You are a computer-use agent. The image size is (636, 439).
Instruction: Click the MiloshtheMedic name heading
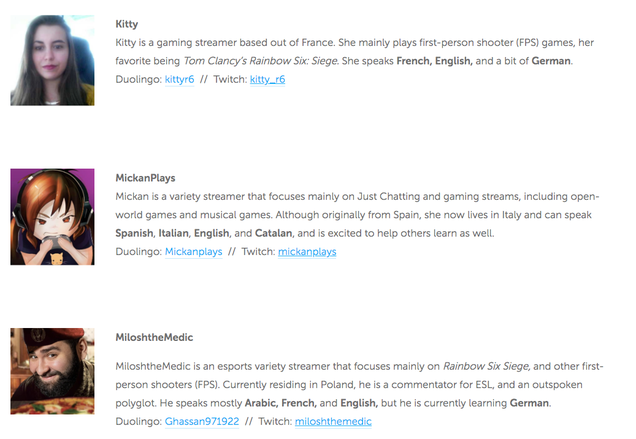[154, 338]
